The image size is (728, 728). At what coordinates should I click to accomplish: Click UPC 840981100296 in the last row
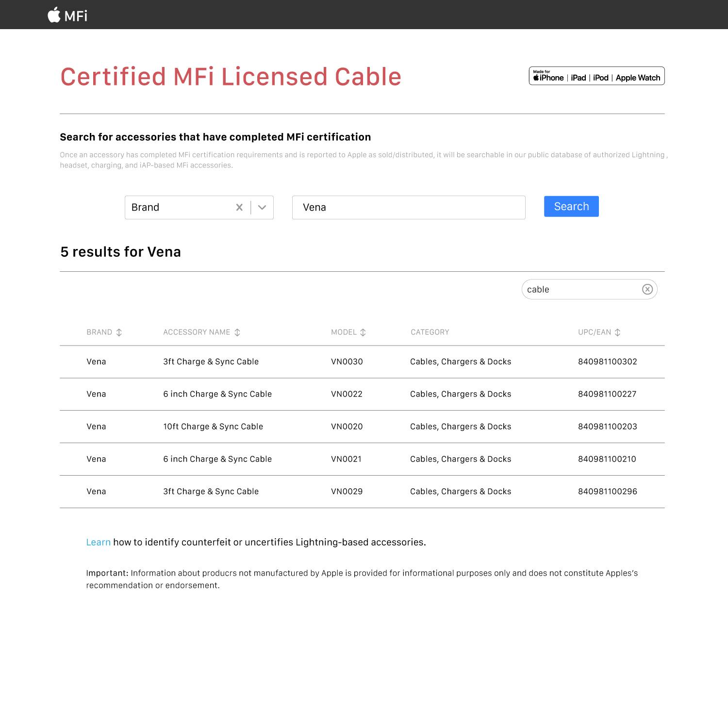click(608, 491)
